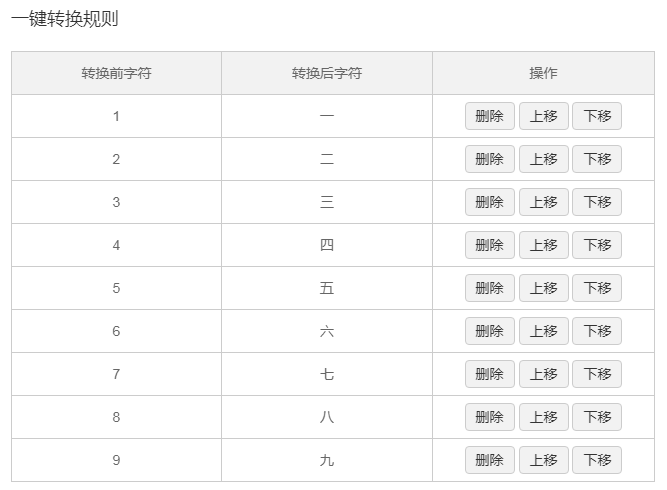
Task: Move down the rule for character 6
Action: click(x=597, y=331)
